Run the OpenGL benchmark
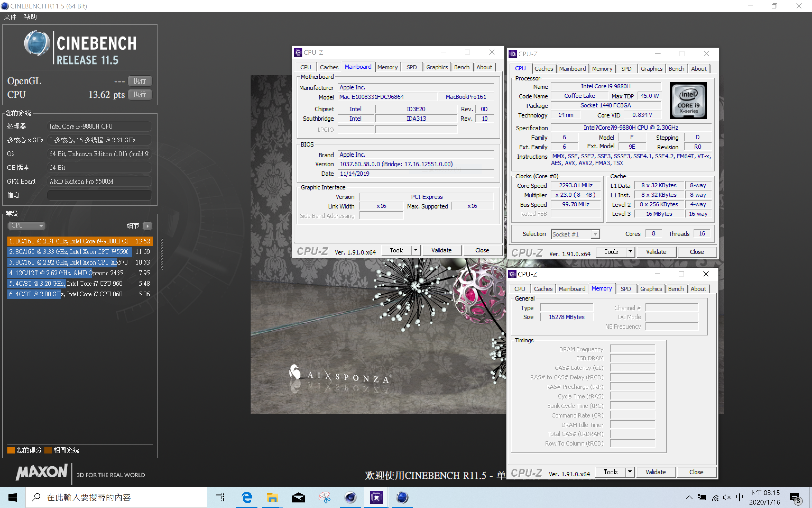This screenshot has width=812, height=508. (140, 81)
